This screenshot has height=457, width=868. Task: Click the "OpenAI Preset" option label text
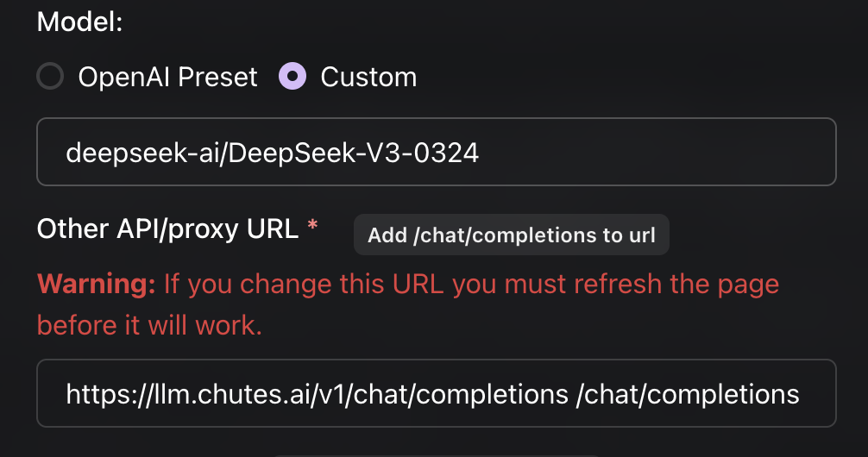[x=167, y=78]
